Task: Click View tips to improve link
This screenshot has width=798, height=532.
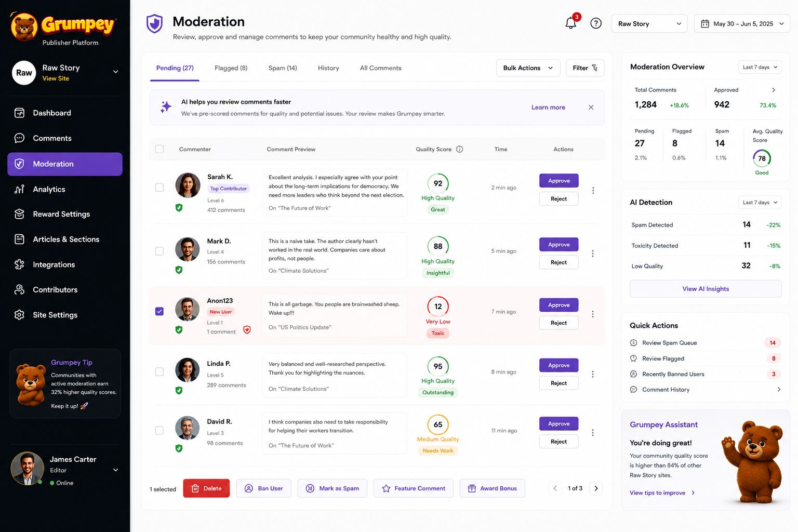Action: [x=662, y=493]
